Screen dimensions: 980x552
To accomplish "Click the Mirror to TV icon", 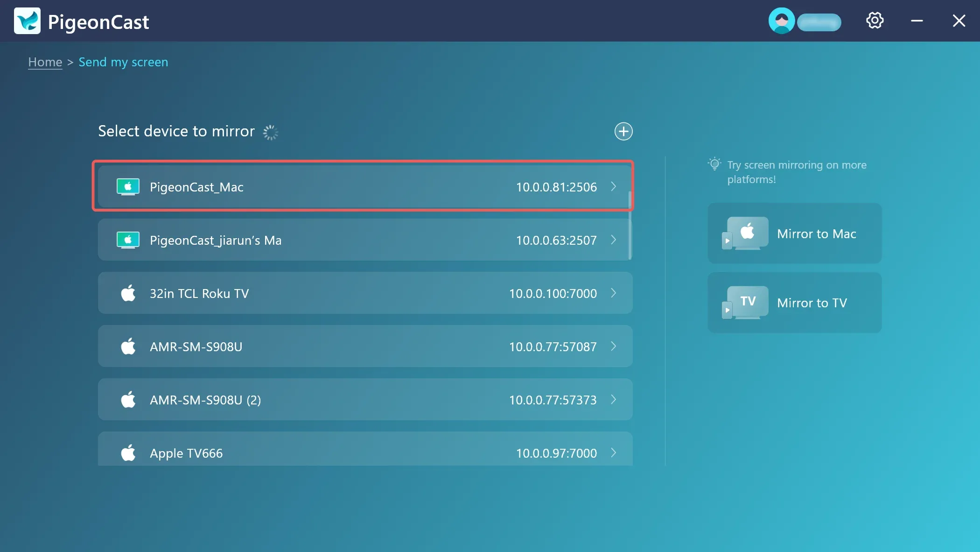I will pos(745,303).
